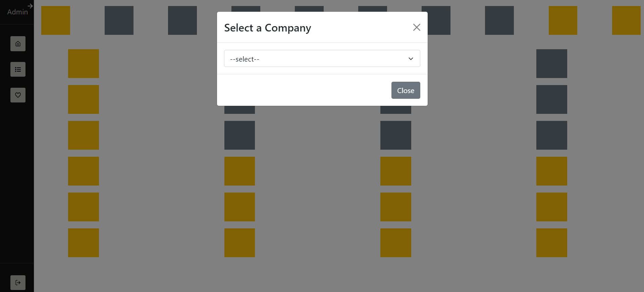Click the bottom gold square in the rightmost column
Image resolution: width=644 pixels, height=292 pixels.
coord(551,242)
